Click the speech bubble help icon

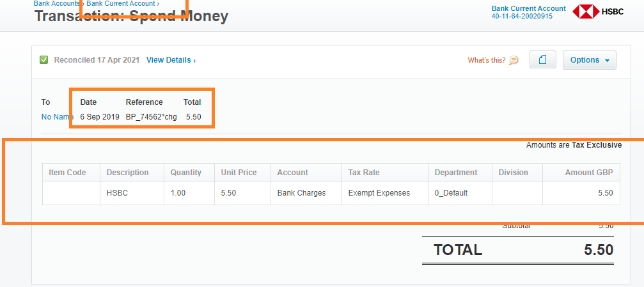pos(514,60)
